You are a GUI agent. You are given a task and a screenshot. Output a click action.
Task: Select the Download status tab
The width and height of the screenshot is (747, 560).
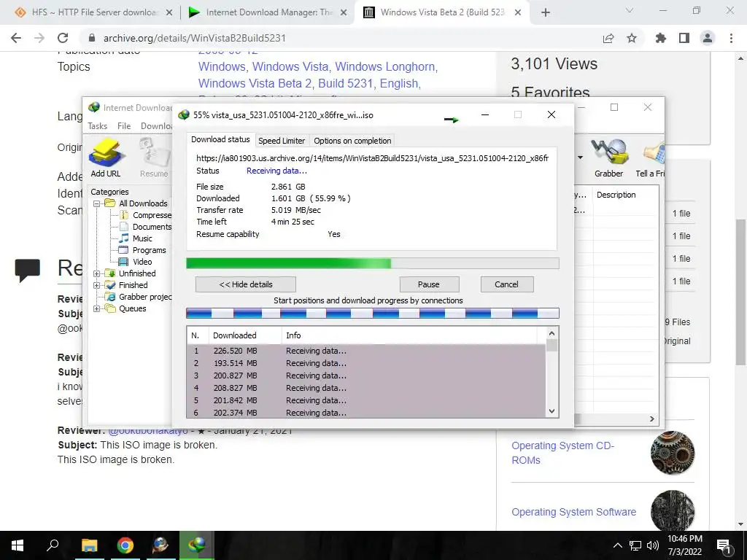[220, 139]
